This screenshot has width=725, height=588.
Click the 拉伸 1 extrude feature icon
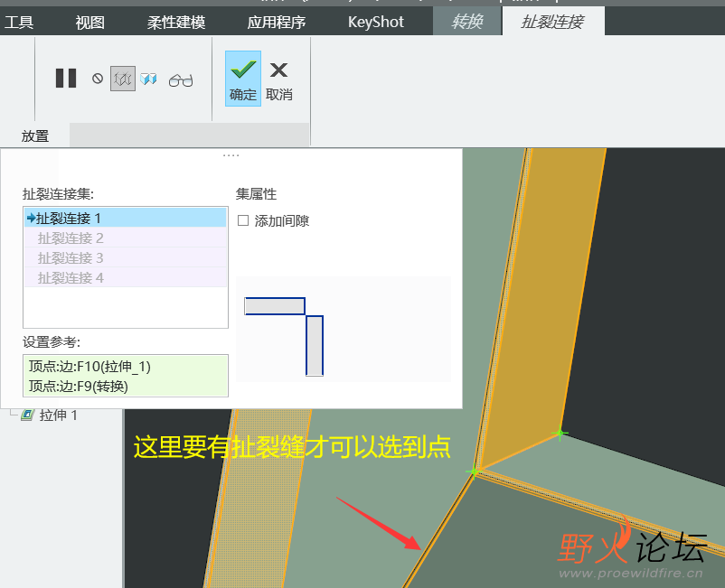click(x=27, y=415)
